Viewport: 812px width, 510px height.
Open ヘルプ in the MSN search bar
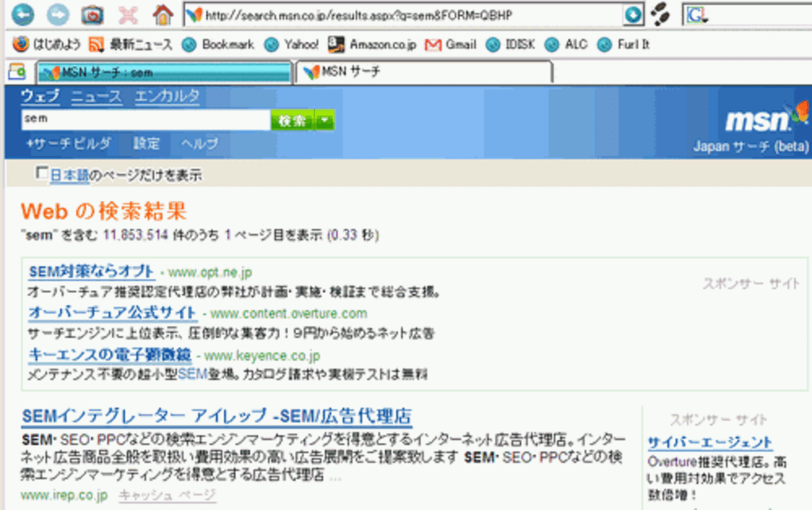200,144
